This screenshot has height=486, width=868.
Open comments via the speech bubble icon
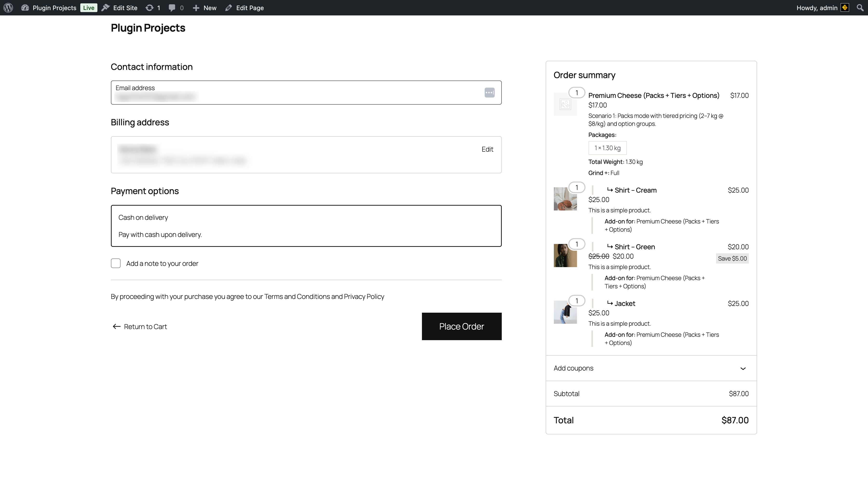tap(173, 7)
